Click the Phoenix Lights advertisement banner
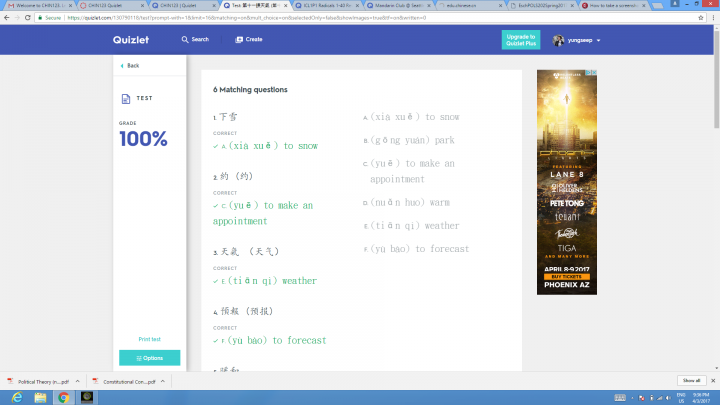 (x=567, y=182)
